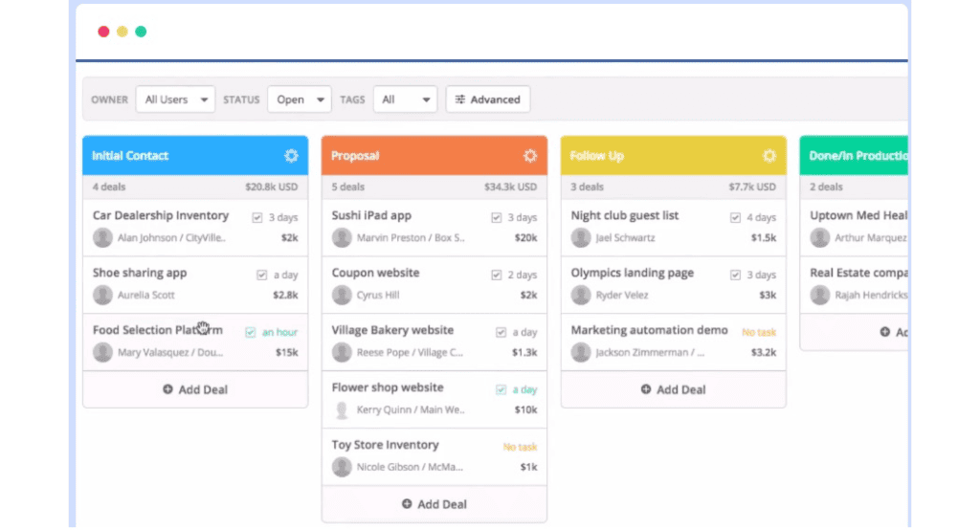Open the Sushi iPad app deal

click(x=371, y=215)
